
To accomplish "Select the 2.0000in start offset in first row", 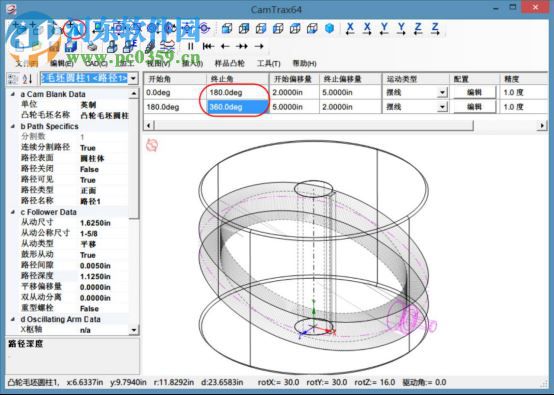I will tap(294, 93).
